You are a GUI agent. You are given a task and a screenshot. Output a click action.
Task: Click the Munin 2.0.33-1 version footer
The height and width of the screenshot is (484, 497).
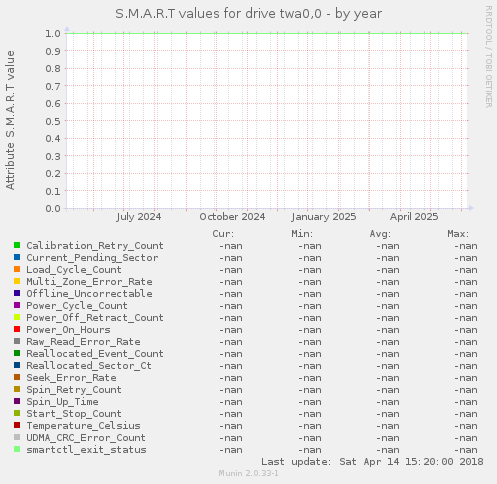click(x=248, y=473)
